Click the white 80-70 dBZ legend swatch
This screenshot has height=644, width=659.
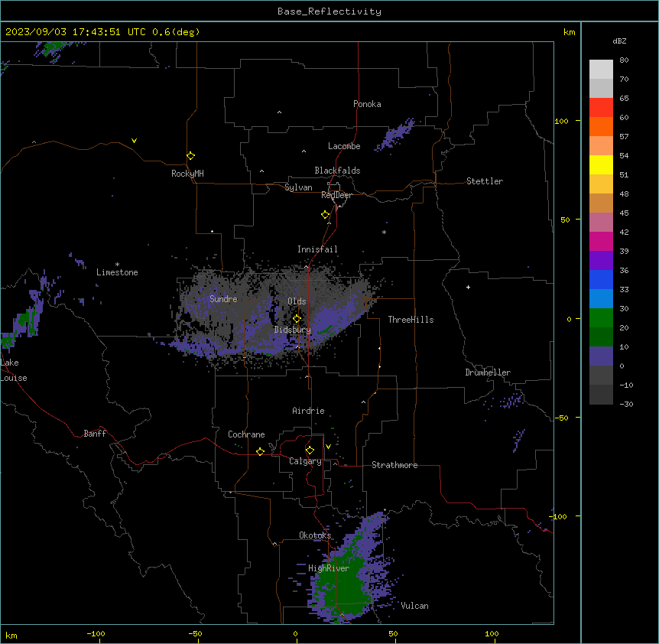[601, 70]
